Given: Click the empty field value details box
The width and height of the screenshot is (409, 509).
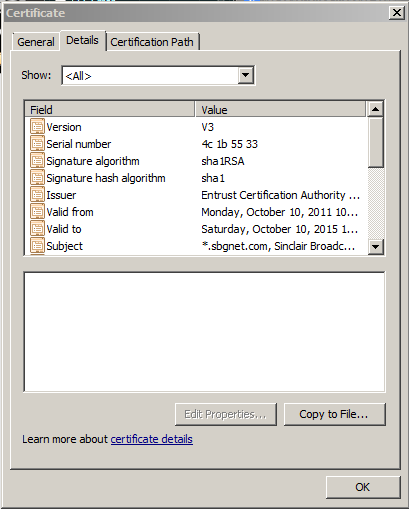Looking at the screenshot, I should pos(204,332).
